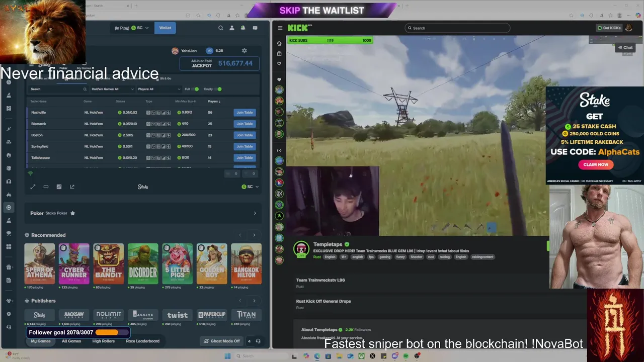Viewport: 644px width, 362px height.
Task: Open the Nolimit City publisher tile
Action: [x=109, y=315]
